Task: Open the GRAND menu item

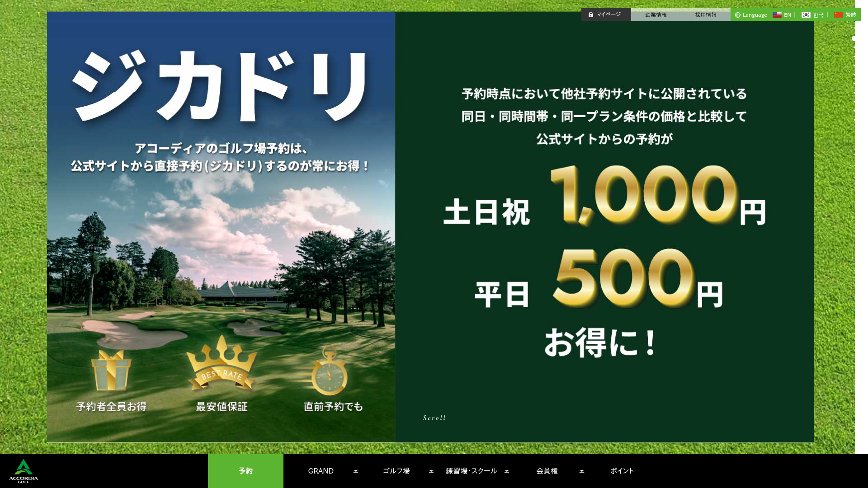Action: pyautogui.click(x=321, y=471)
